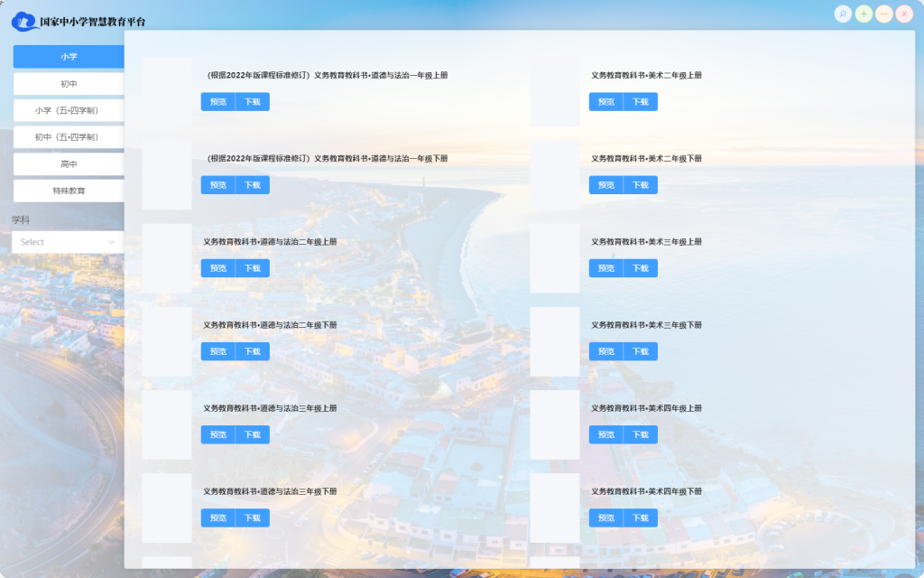Viewport: 924px width, 578px height.
Task: Select the 特殊教育 category
Action: click(x=69, y=191)
